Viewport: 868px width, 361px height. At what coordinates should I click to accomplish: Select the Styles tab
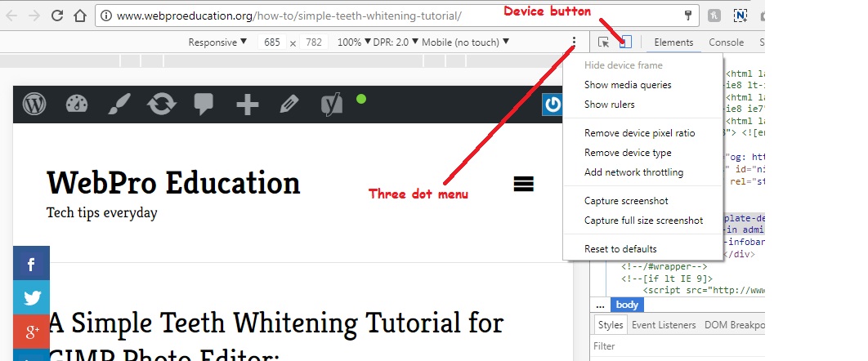[611, 325]
